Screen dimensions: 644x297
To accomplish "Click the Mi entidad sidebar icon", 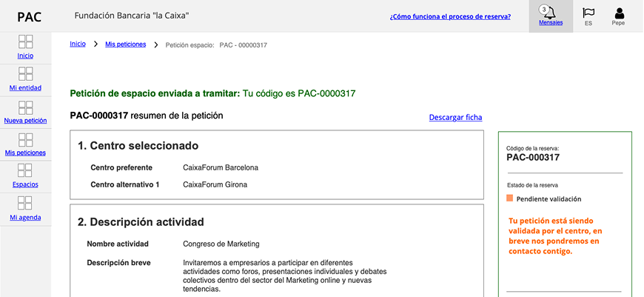I will tap(25, 74).
